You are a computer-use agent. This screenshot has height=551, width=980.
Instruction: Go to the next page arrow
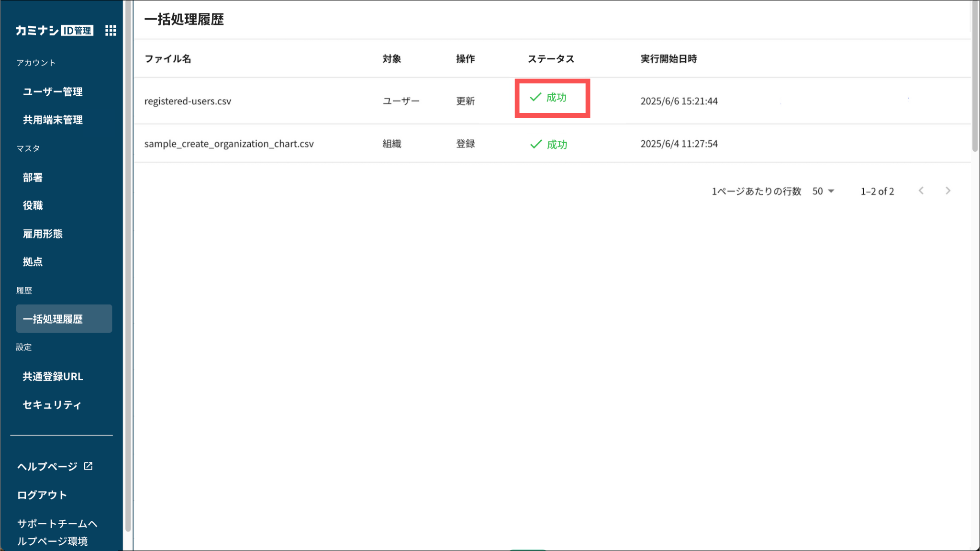coord(947,191)
